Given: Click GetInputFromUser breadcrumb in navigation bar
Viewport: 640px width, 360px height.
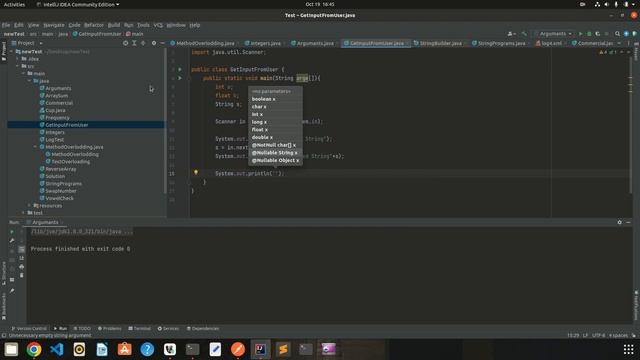Looking at the screenshot, I should coord(97,34).
